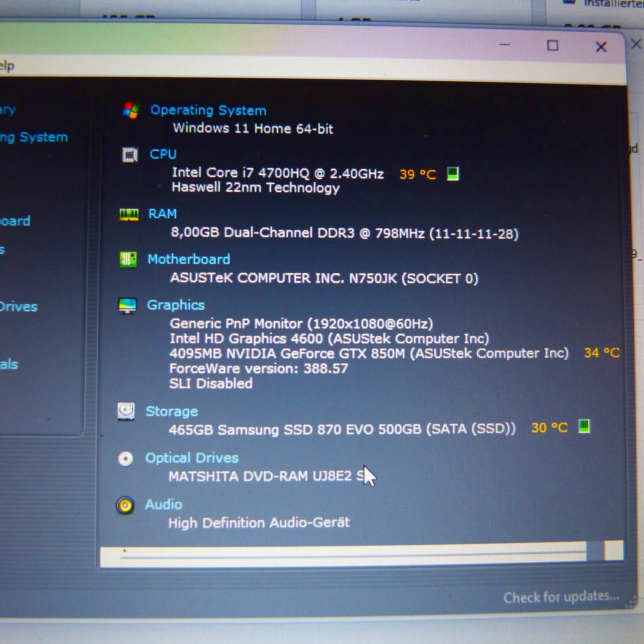Click 'Generic PnP Monitor (1920x1080@60Hz)' line
644x644 pixels.
pyautogui.click(x=301, y=324)
